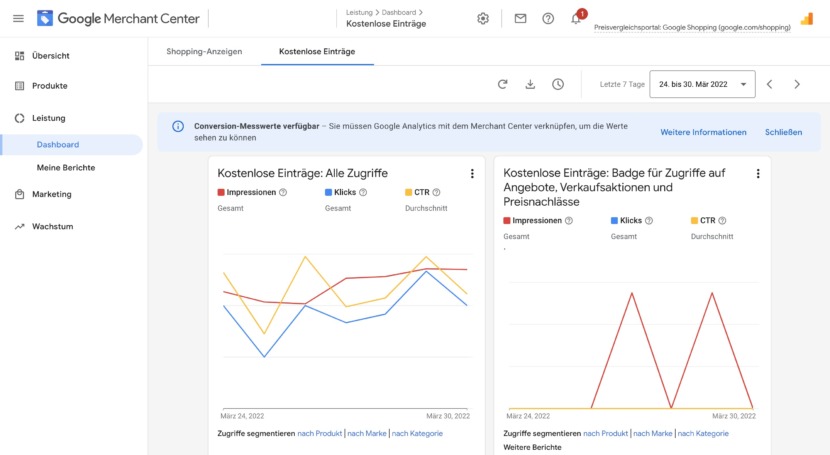This screenshot has width=830, height=455.
Task: Click Dashboard in the breadcrumb
Action: (399, 12)
